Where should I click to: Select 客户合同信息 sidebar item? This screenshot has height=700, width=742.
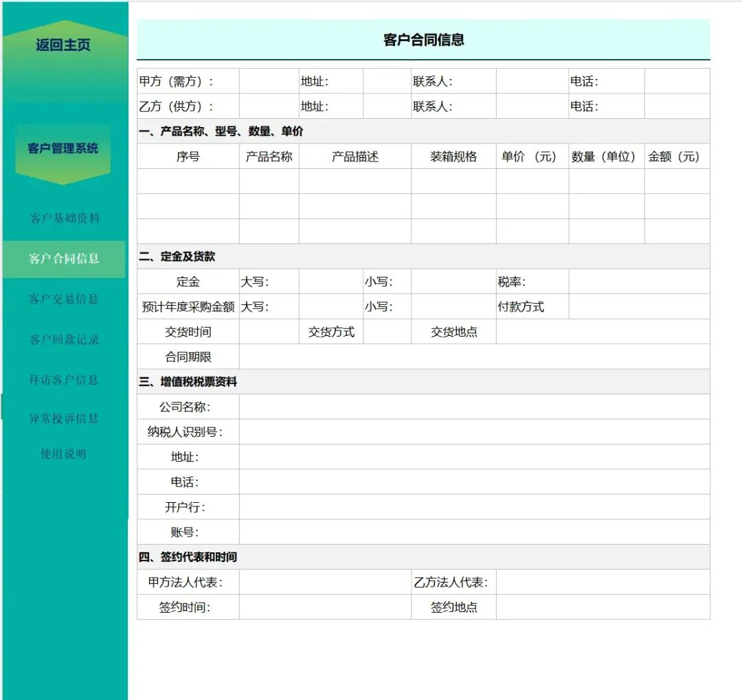tap(64, 259)
